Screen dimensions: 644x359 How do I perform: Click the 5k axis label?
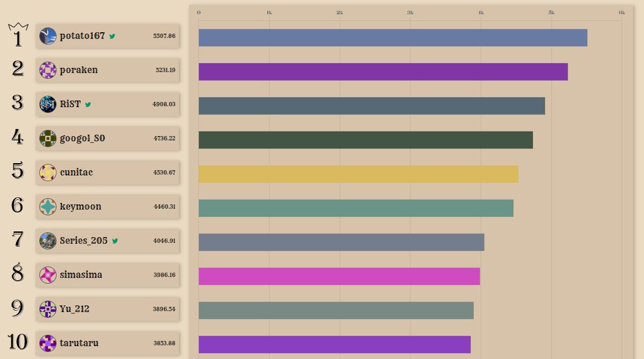point(551,12)
